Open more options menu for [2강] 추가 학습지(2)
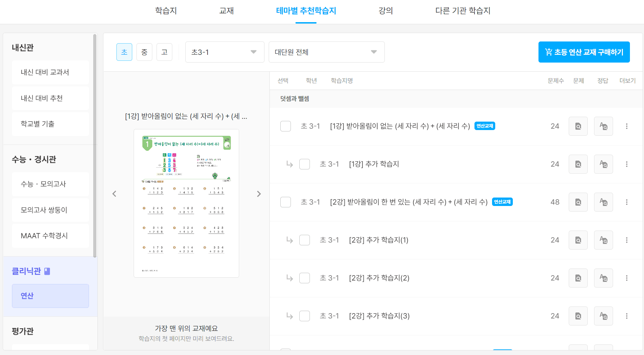Screen dimensions: 644x355 [x=626, y=278]
